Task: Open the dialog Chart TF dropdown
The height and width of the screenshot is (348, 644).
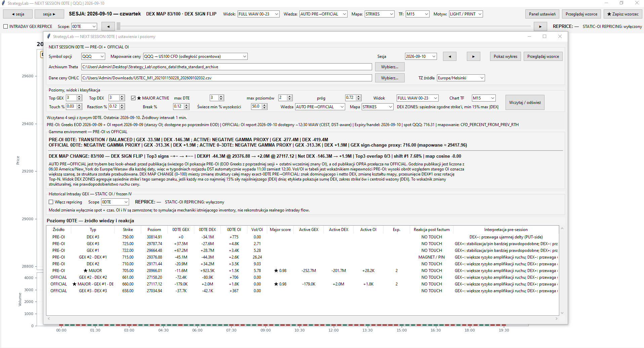Action: [x=484, y=98]
